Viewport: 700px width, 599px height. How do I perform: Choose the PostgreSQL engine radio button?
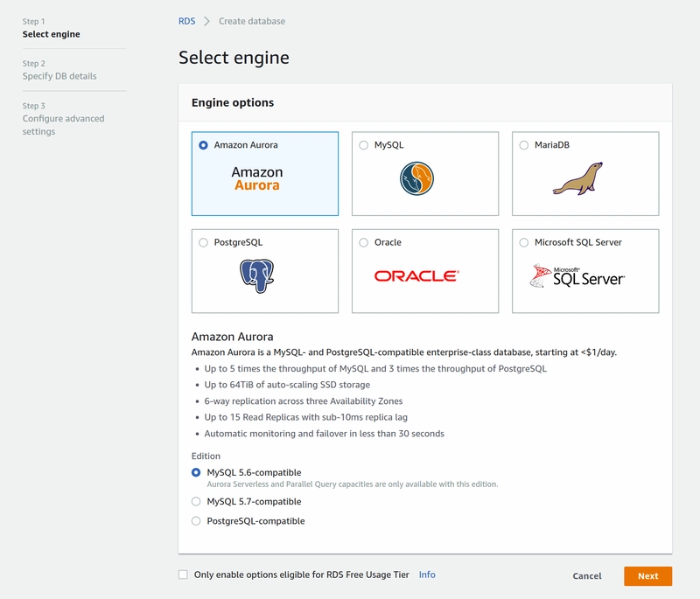pos(204,242)
